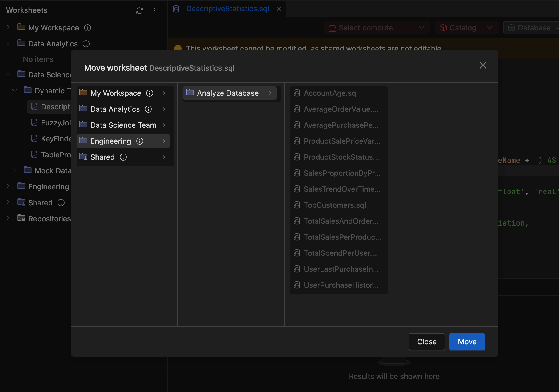Collapse the Data Science folder in sidebar

click(x=8, y=74)
